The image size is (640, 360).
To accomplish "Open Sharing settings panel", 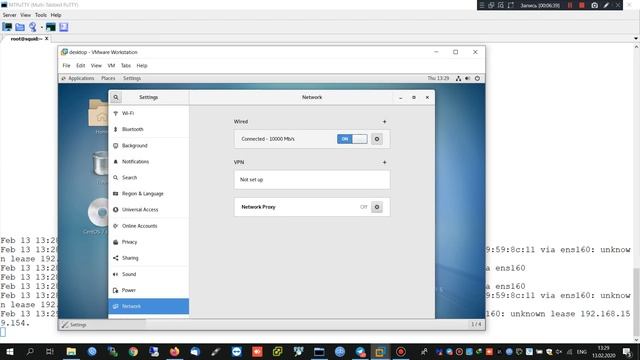I will click(x=149, y=258).
